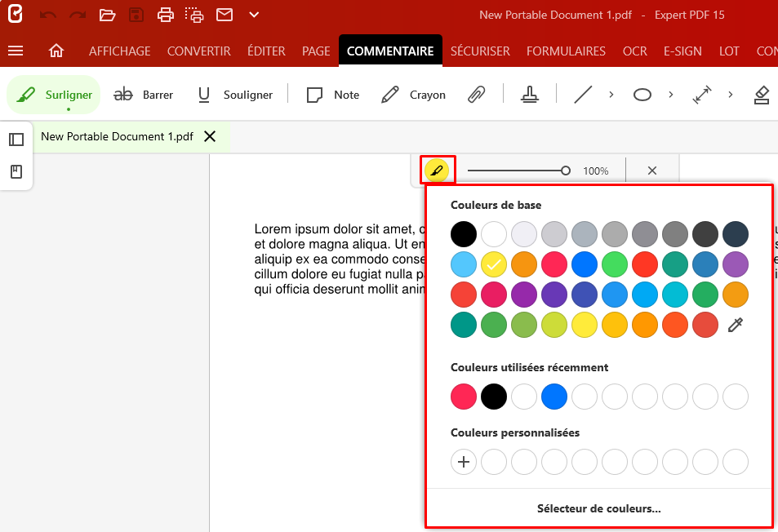
Task: Choose the purple swatch ending second row
Action: (x=736, y=264)
